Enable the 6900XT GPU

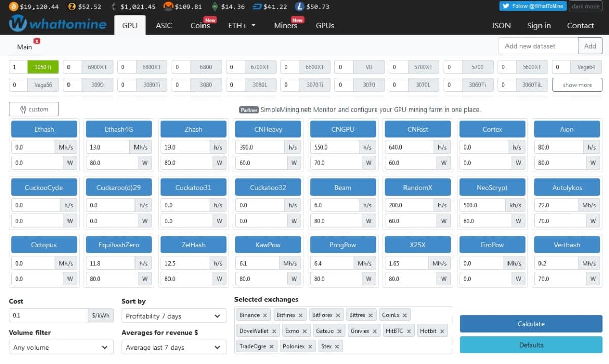pyautogui.click(x=97, y=67)
